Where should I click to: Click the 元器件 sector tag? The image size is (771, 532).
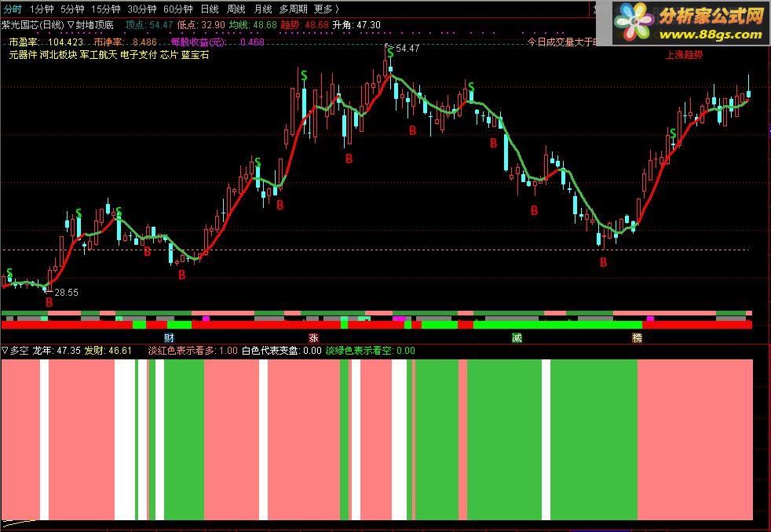pos(23,54)
